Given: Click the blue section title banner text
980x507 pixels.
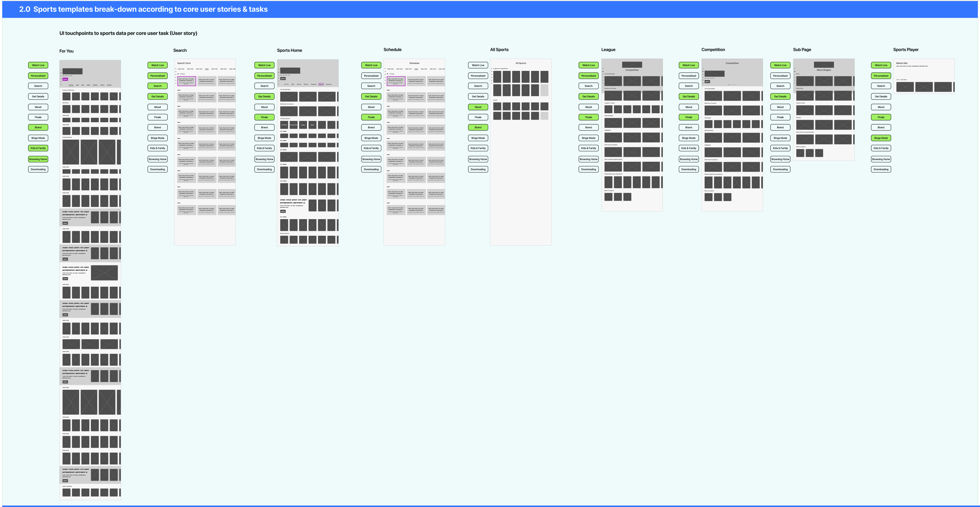Looking at the screenshot, I should pyautogui.click(x=143, y=9).
